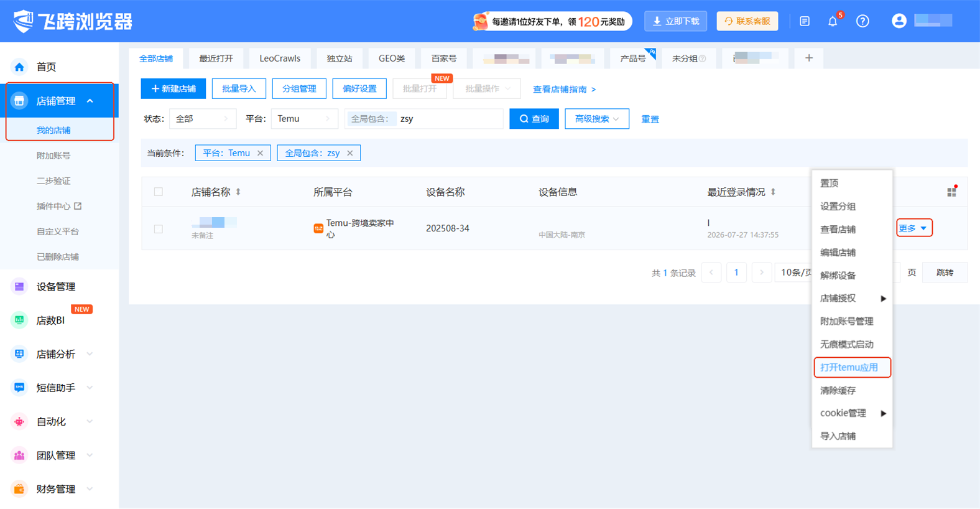Click the Temu platform icon in store row
Viewport: 980px width, 509px height.
pos(318,228)
